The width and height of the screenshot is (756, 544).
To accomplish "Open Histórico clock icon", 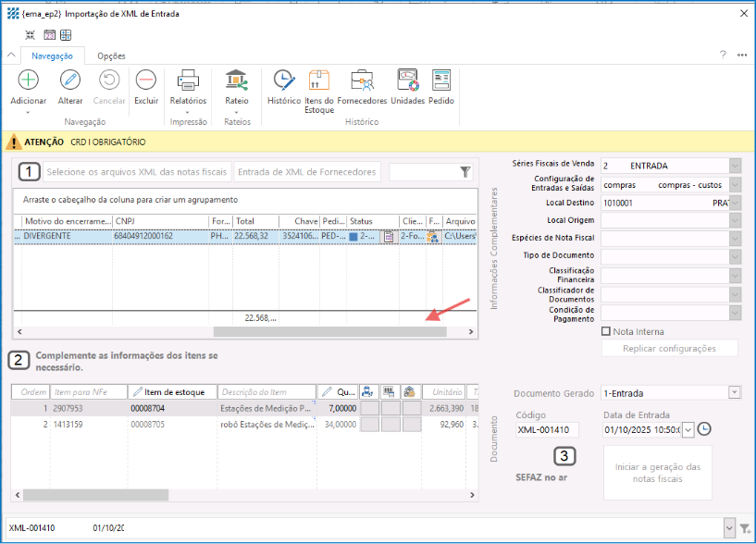I will pyautogui.click(x=283, y=80).
